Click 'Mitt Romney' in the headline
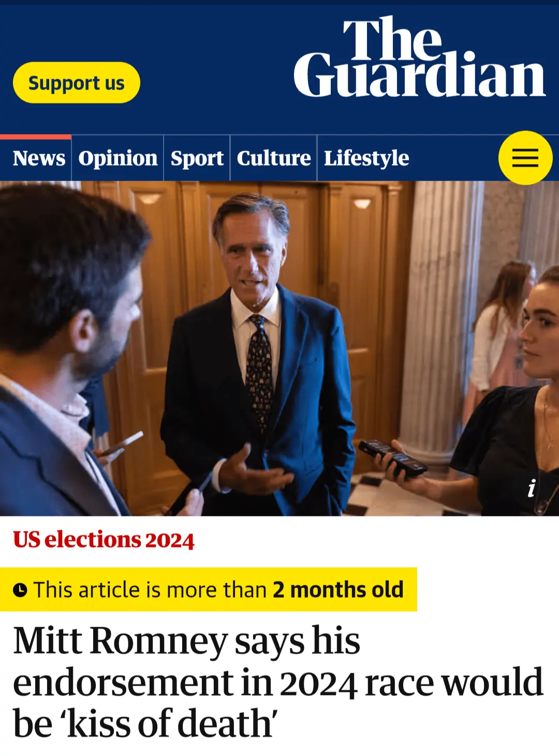 (x=120, y=641)
